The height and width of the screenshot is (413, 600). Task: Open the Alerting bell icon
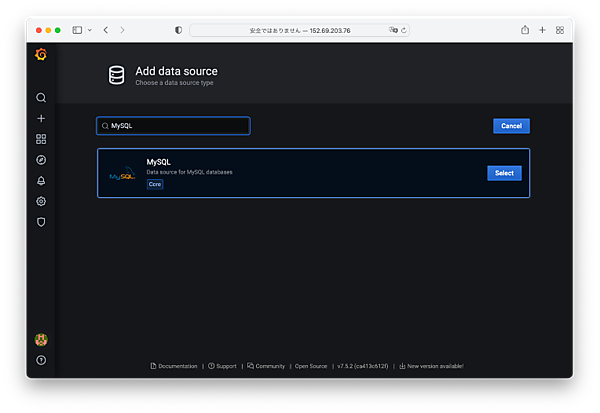tap(41, 181)
